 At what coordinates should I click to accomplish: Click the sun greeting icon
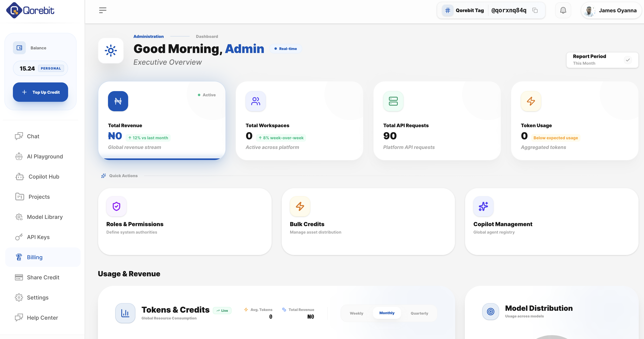tap(111, 51)
